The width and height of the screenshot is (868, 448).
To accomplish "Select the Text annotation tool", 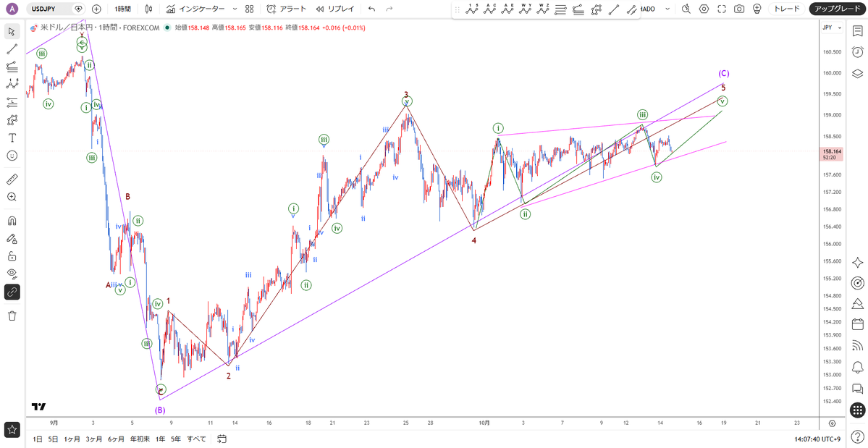I will [12, 138].
